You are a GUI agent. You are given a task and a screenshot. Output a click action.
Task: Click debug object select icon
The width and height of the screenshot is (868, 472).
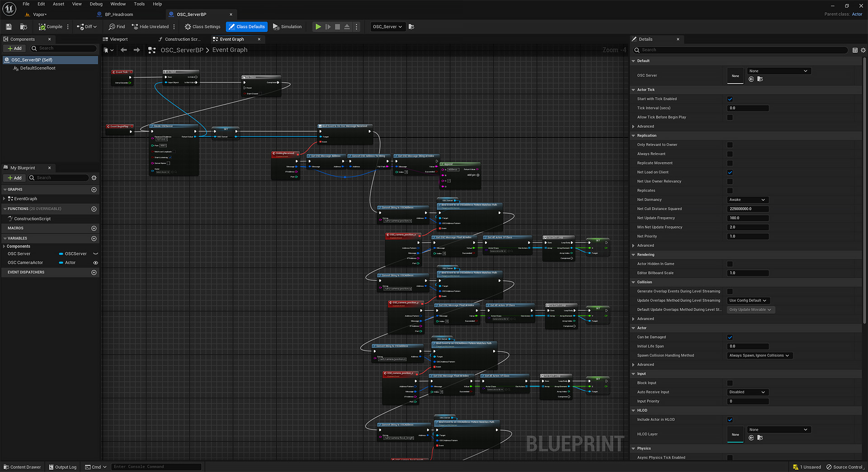coord(411,27)
